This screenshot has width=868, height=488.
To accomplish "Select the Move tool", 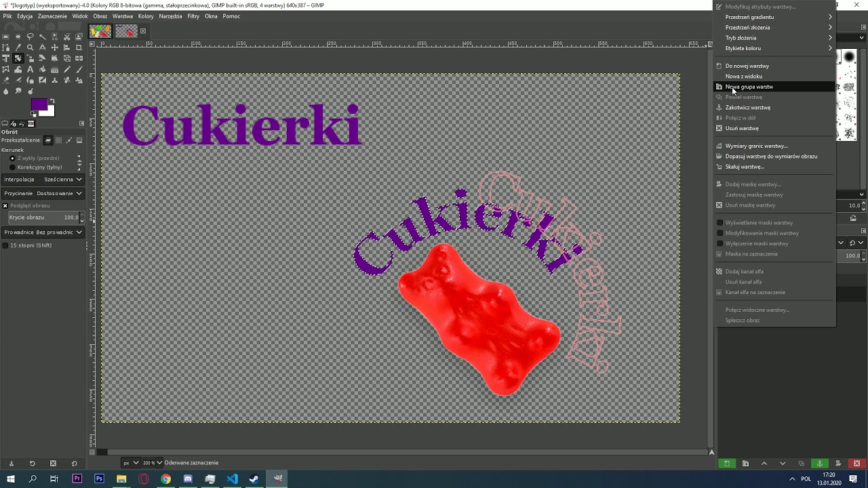I will click(54, 47).
